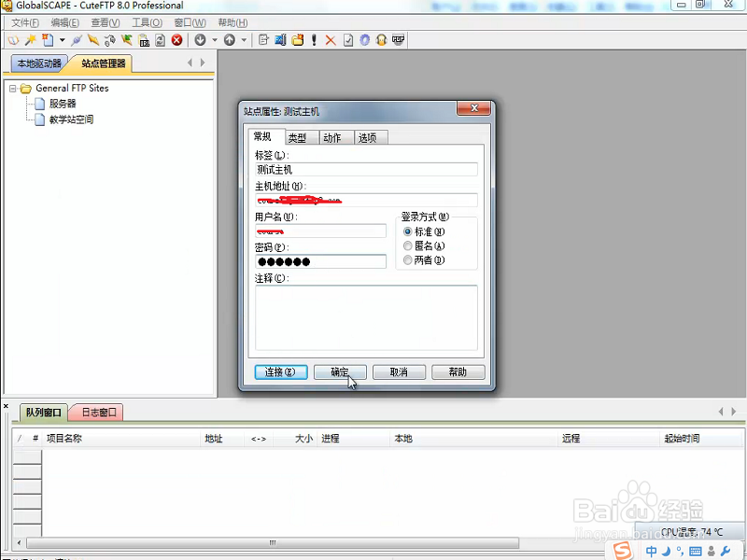Click the 帮助 button in dialog
This screenshot has height=560, width=747.
(458, 372)
